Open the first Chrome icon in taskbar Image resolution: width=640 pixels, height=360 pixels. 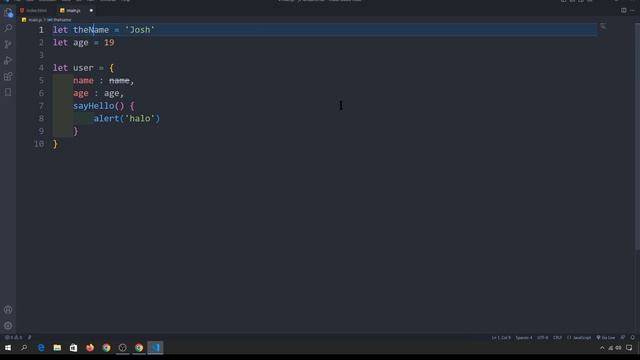click(106, 348)
